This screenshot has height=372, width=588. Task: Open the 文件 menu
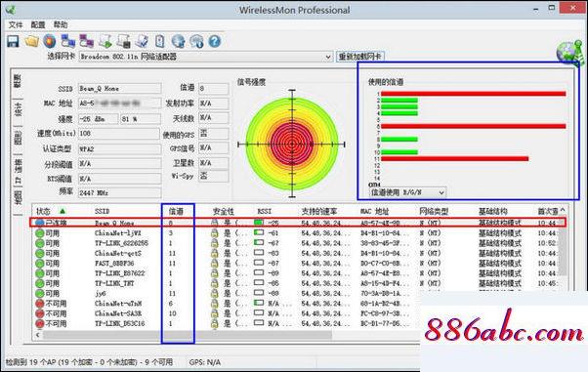16,24
